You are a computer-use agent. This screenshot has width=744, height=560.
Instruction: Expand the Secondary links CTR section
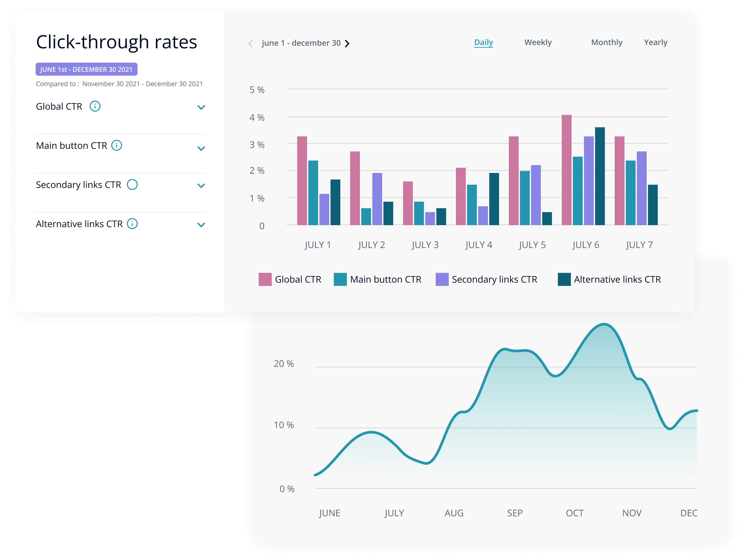201,186
